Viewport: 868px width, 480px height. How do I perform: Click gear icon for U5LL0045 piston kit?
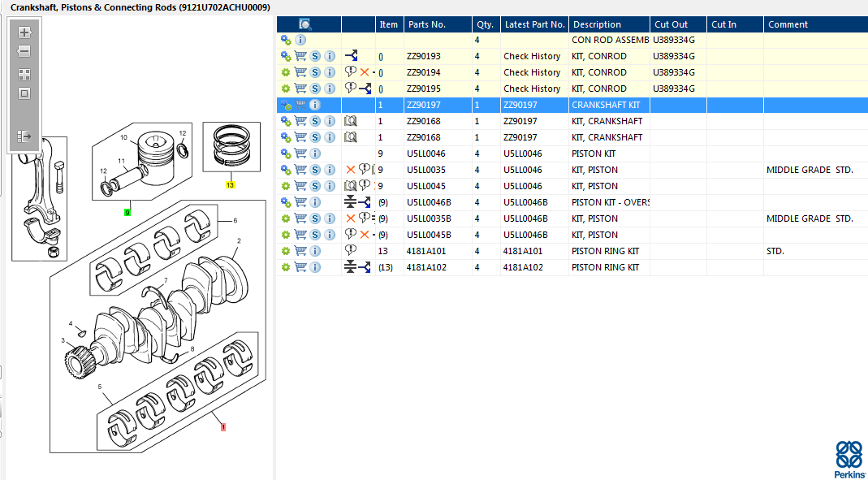tap(286, 186)
